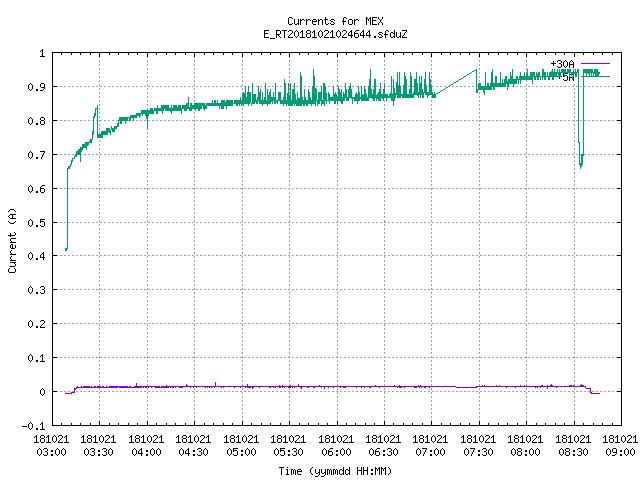The image size is (640, 480).
Task: Click the y-axis tick label '-0.1'
Action: click(33, 426)
